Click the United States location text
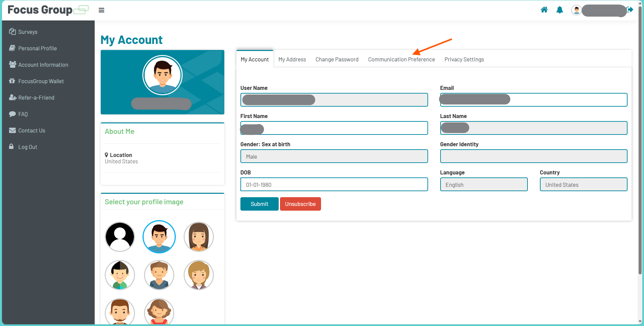This screenshot has width=644, height=326. 121,161
